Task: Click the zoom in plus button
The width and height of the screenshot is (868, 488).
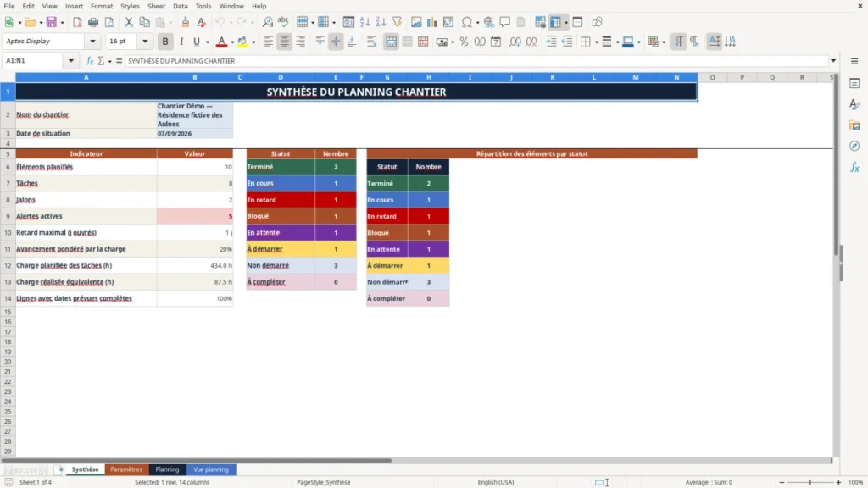Action: (x=838, y=482)
